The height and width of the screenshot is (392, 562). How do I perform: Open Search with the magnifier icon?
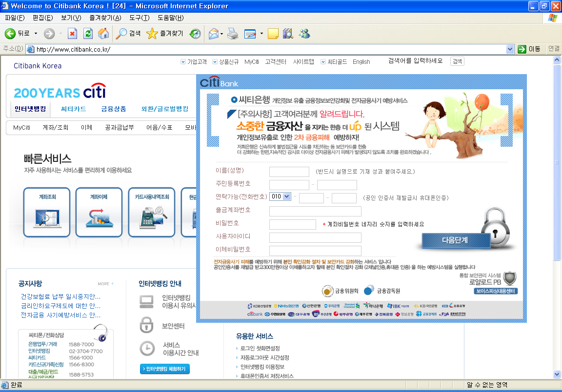coord(121,34)
